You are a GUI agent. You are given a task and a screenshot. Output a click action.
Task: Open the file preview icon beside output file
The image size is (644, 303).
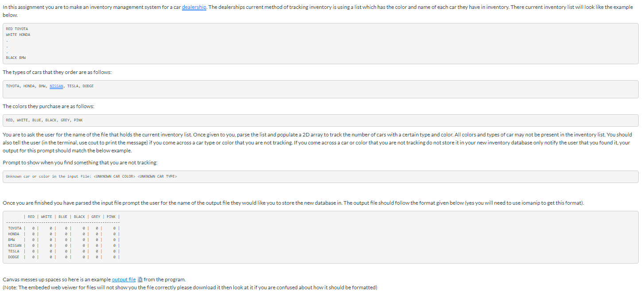click(140, 280)
